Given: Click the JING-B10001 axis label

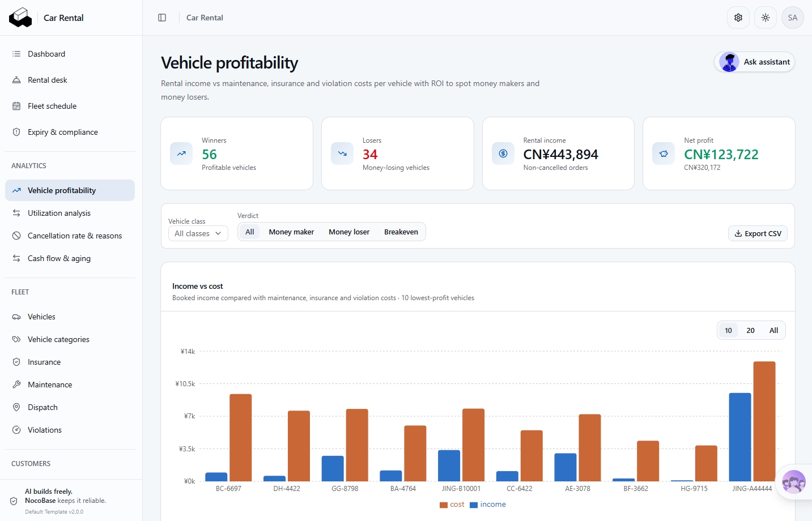Looking at the screenshot, I should point(461,489).
